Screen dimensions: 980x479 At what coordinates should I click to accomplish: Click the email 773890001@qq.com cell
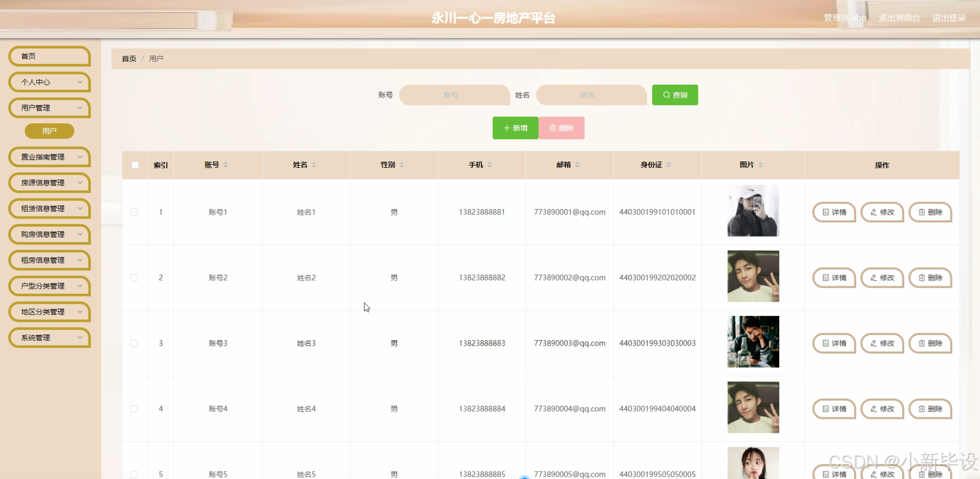(570, 212)
